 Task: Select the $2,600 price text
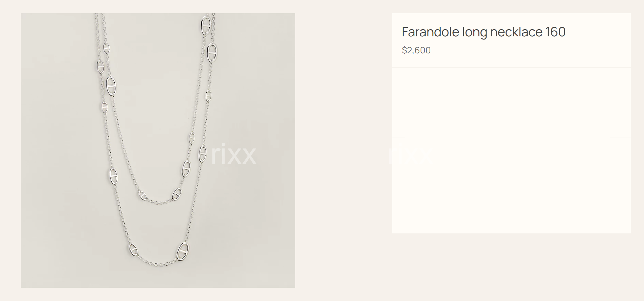(x=416, y=50)
